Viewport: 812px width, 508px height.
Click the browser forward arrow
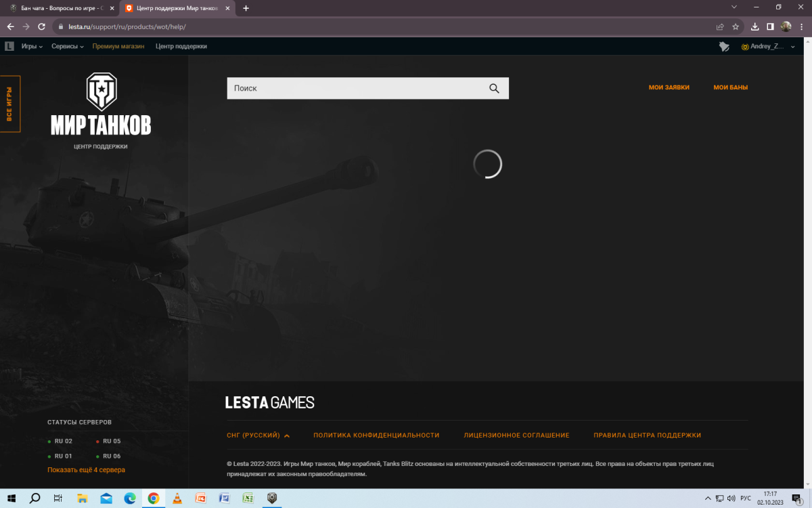(26, 27)
